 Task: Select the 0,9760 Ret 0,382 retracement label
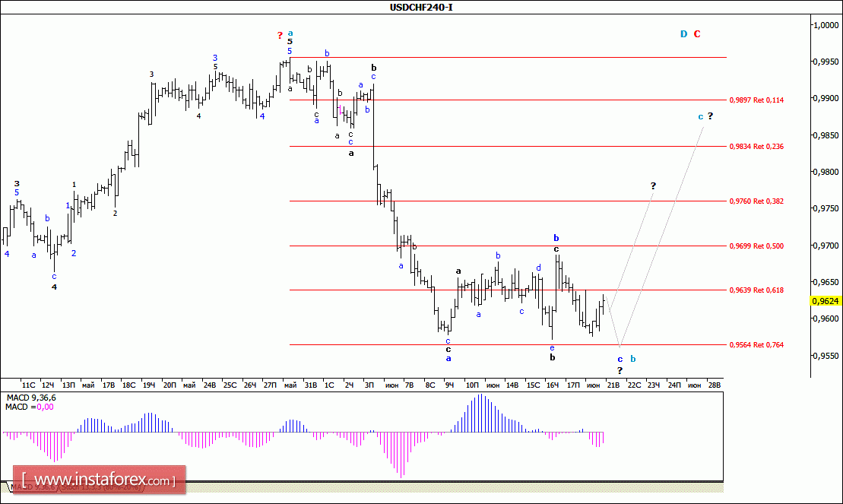point(756,201)
